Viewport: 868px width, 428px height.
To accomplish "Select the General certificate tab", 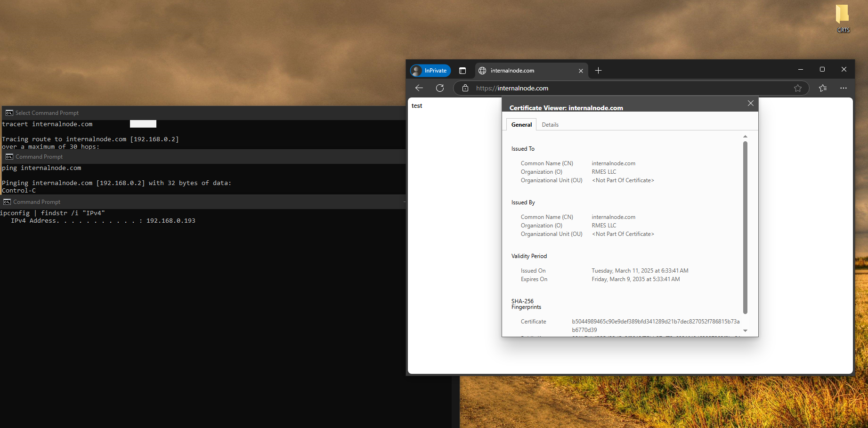I will pyautogui.click(x=521, y=125).
